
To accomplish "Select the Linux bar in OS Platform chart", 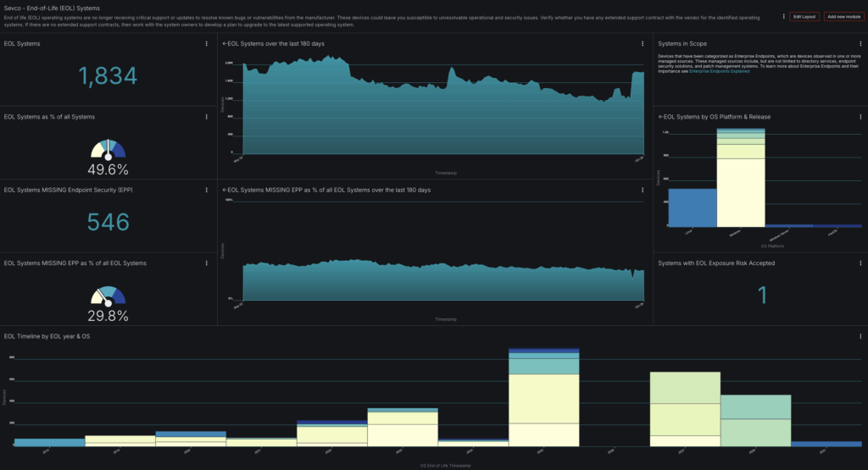I will tap(692, 207).
